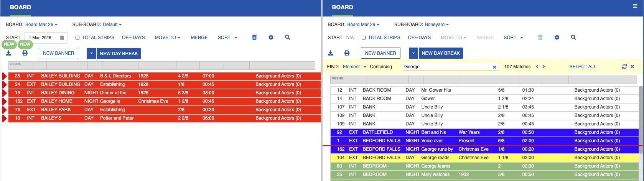Image resolution: width=644 pixels, height=181 pixels.
Task: Toggle Total Strips checkbox in Boneyard board
Action: (364, 38)
